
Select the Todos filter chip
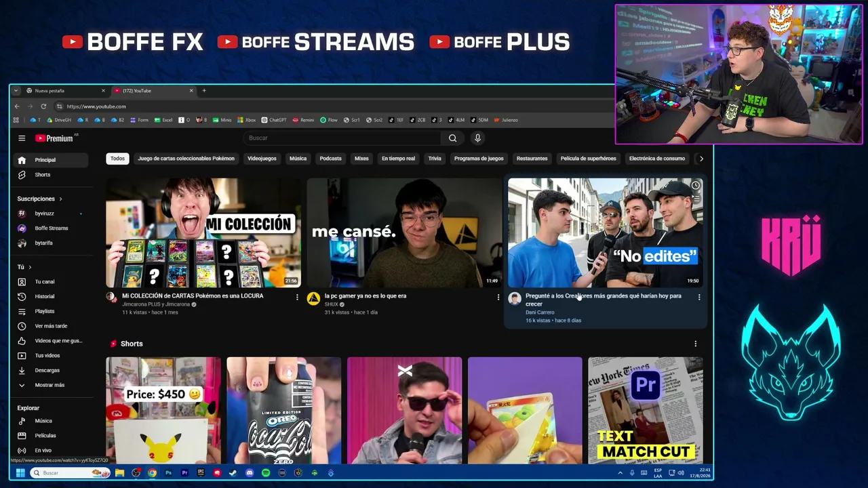coord(118,159)
